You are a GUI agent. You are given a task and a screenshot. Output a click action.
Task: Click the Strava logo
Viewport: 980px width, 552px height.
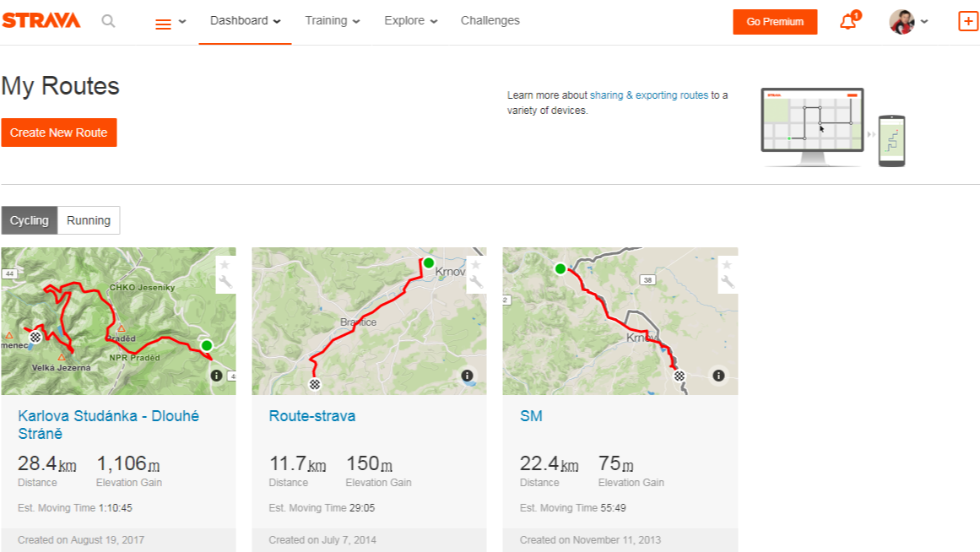(41, 21)
